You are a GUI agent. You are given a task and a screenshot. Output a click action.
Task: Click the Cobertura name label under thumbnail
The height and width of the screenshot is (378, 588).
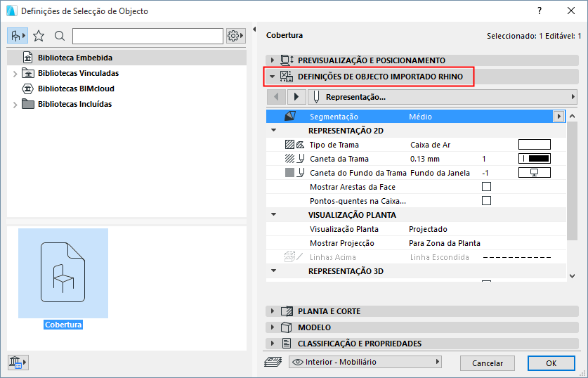pyautogui.click(x=63, y=325)
